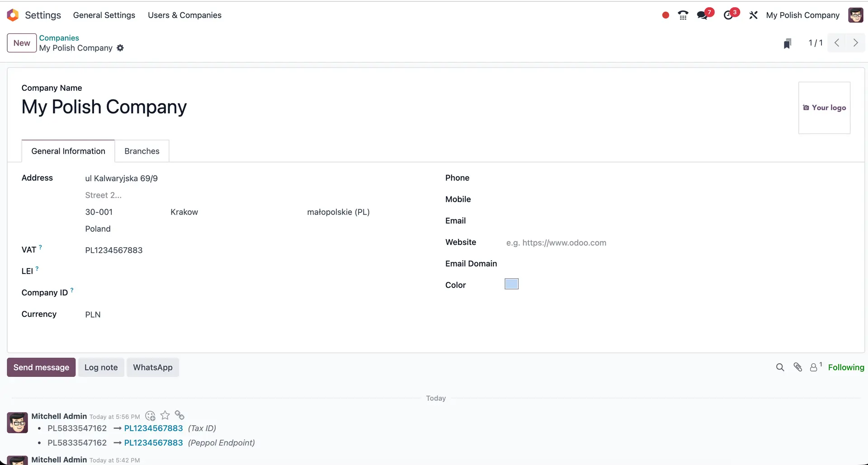Viewport: 868px width, 465px height.
Task: Click the Odoo Settings app logo
Action: coord(13,15)
